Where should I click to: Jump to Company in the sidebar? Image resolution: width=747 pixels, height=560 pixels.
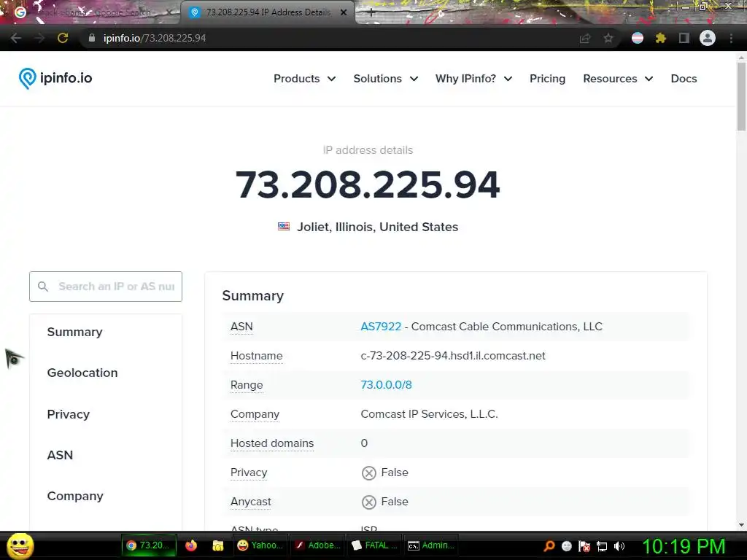click(75, 496)
